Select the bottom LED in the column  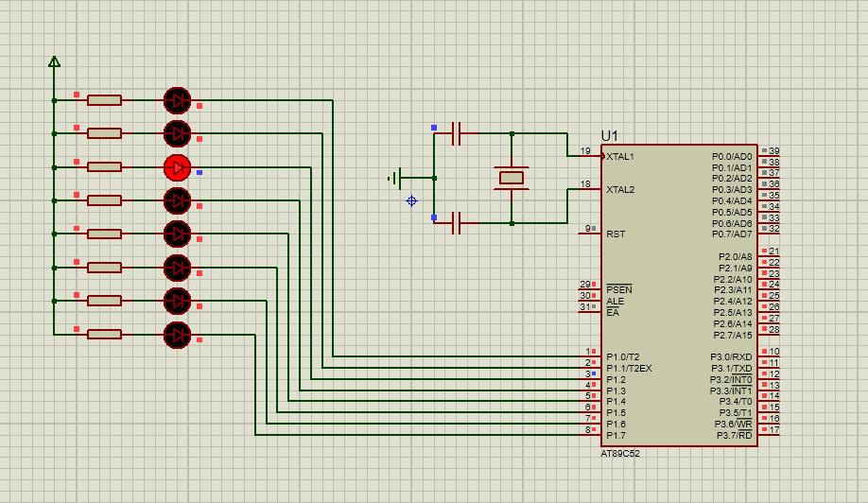[177, 334]
